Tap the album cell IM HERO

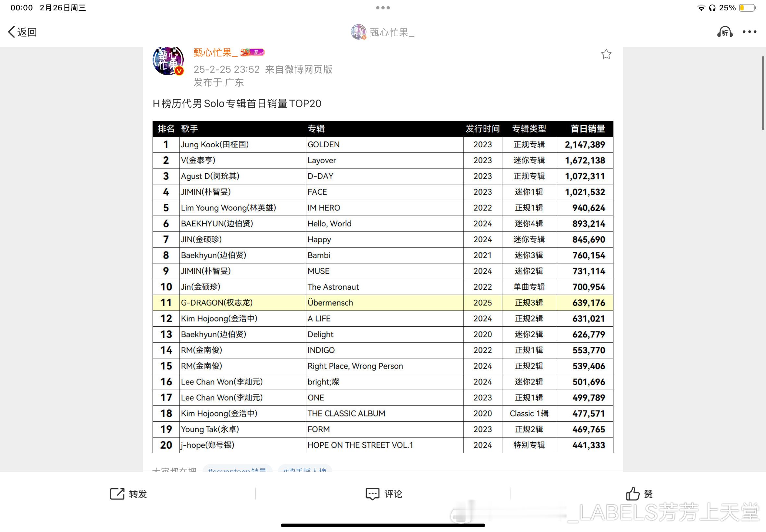coord(385,208)
